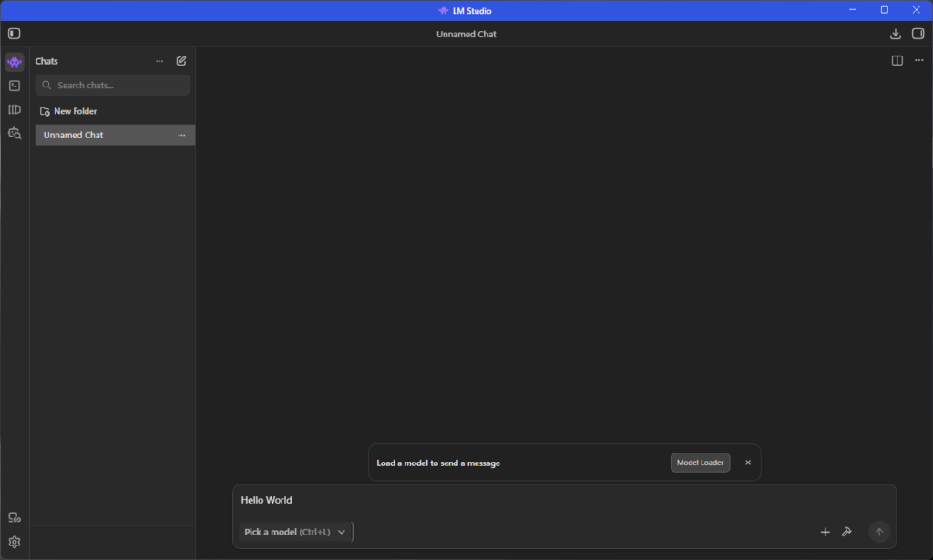Open the Developer terminal view in the sidebar
The image size is (933, 560).
[14, 86]
